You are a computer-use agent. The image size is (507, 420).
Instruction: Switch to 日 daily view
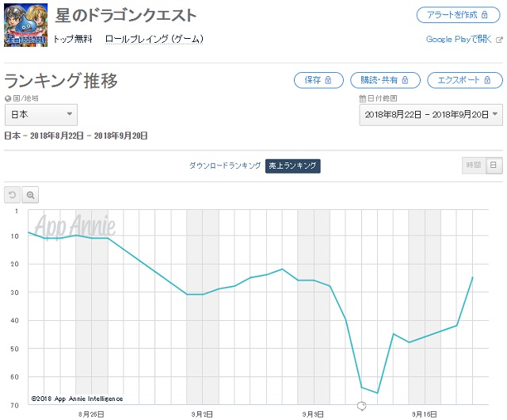[x=493, y=165]
